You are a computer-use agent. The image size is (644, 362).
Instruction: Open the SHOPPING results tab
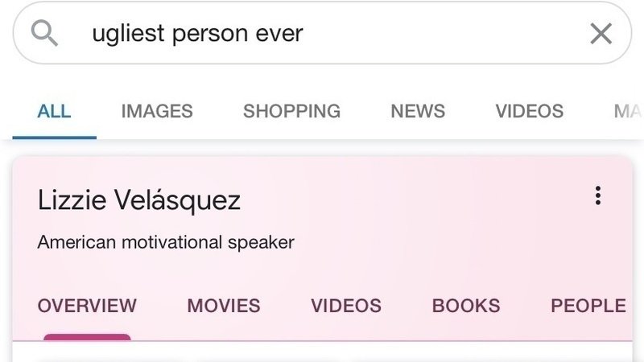[x=291, y=111]
